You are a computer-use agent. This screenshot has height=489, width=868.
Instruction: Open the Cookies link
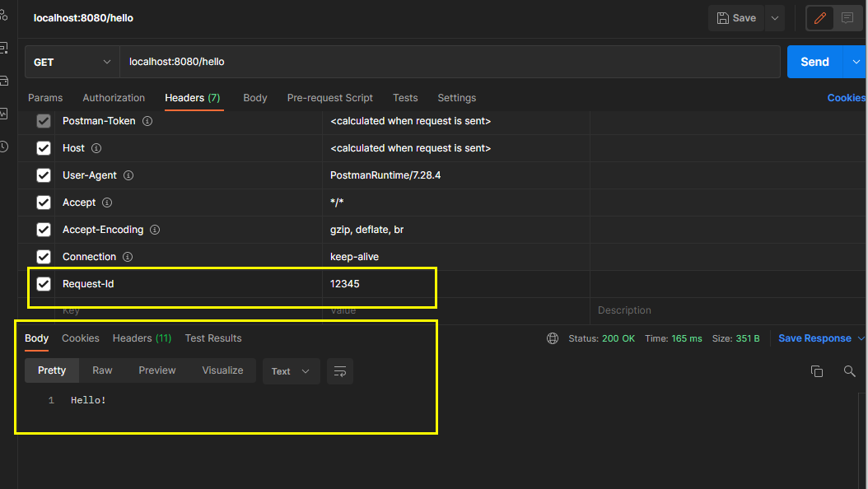[x=847, y=98]
